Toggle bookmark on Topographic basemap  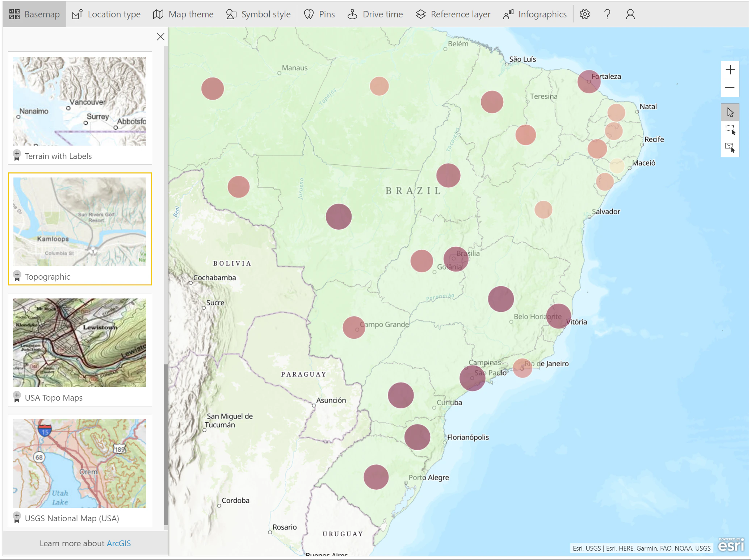[x=17, y=276]
